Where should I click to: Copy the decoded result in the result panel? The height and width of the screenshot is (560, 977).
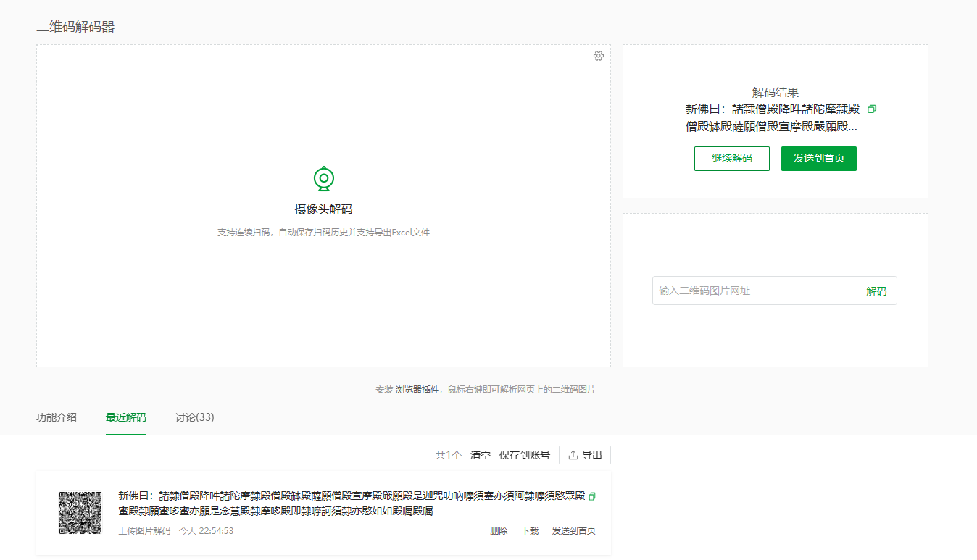pyautogui.click(x=872, y=109)
